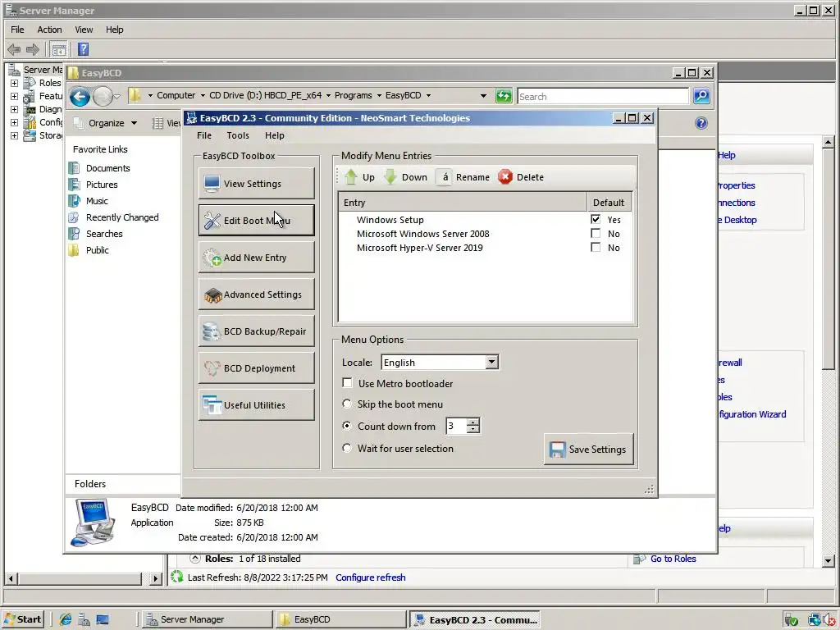Uncheck the default box for Windows Setup

click(596, 219)
